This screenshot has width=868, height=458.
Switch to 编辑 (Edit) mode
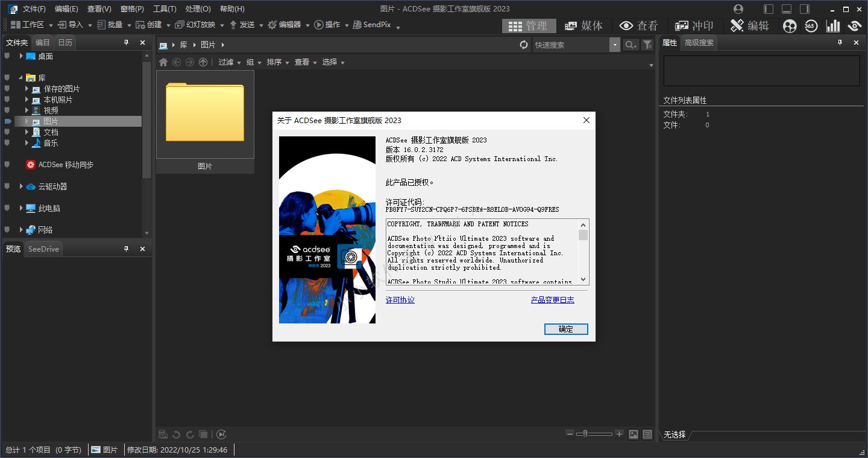point(750,25)
